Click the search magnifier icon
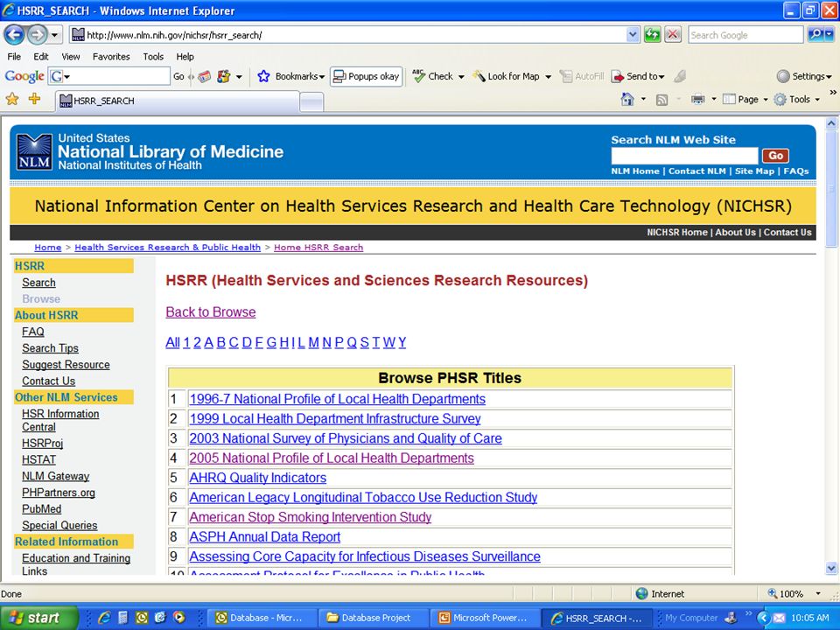This screenshot has height=630, width=840. click(x=815, y=35)
